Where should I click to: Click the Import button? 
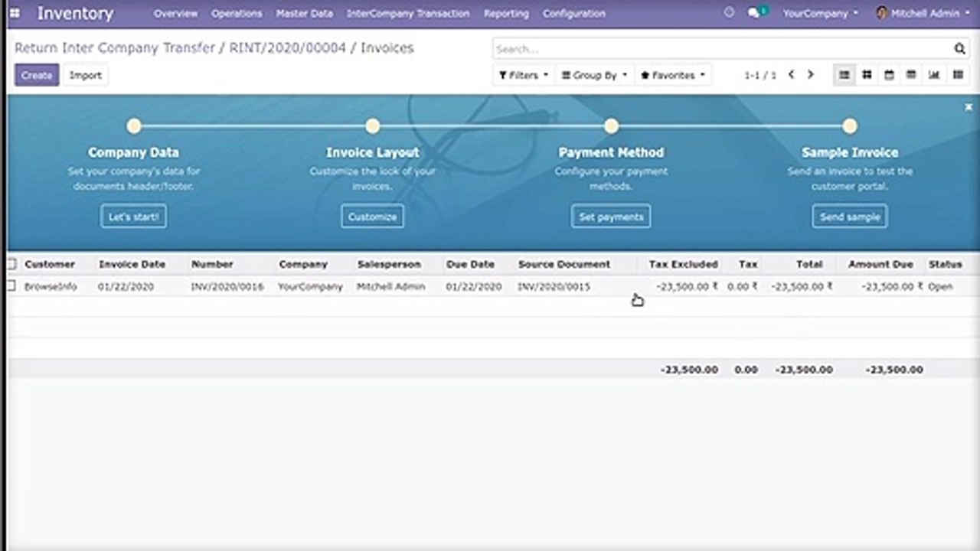(86, 75)
